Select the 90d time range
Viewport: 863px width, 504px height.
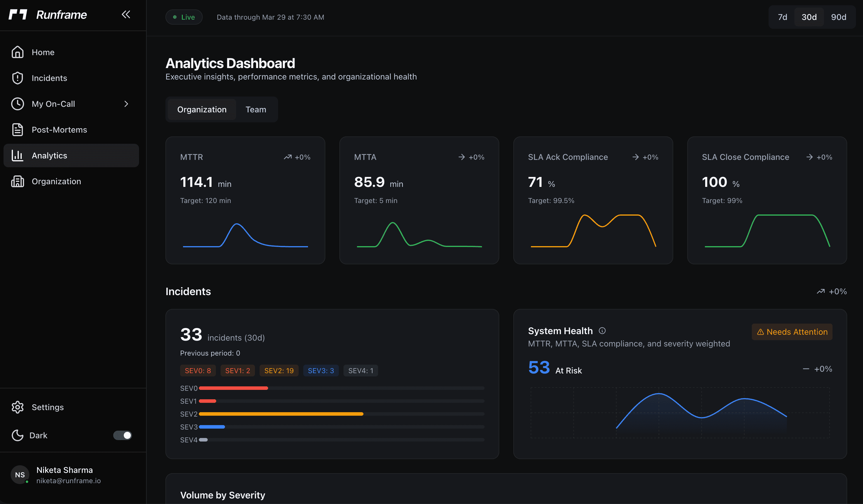tap(838, 17)
